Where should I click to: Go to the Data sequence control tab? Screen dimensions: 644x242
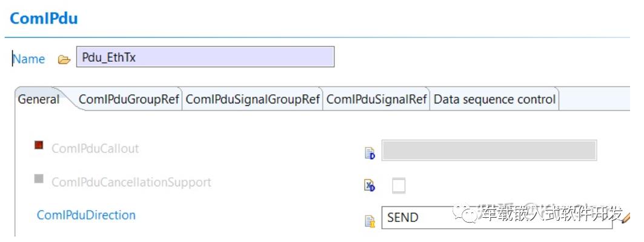(x=494, y=99)
